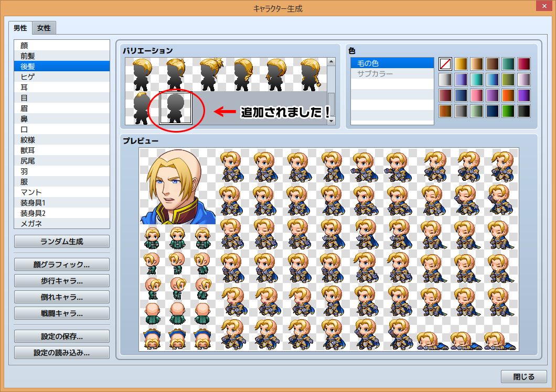Select the bald hairstyle variation thumbnail

coord(176,108)
